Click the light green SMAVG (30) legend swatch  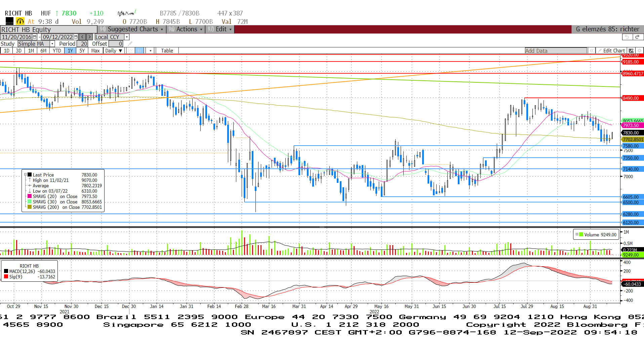click(30, 202)
